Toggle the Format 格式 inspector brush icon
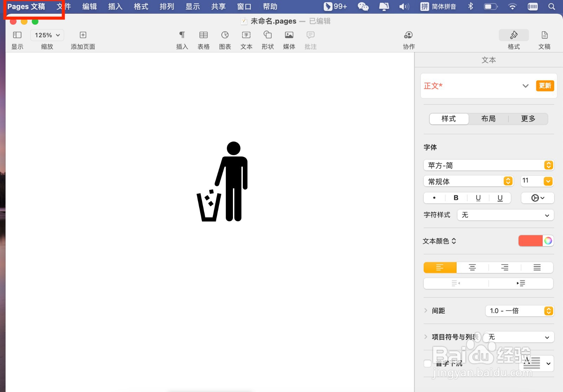Image resolution: width=563 pixels, height=392 pixels. [x=514, y=35]
